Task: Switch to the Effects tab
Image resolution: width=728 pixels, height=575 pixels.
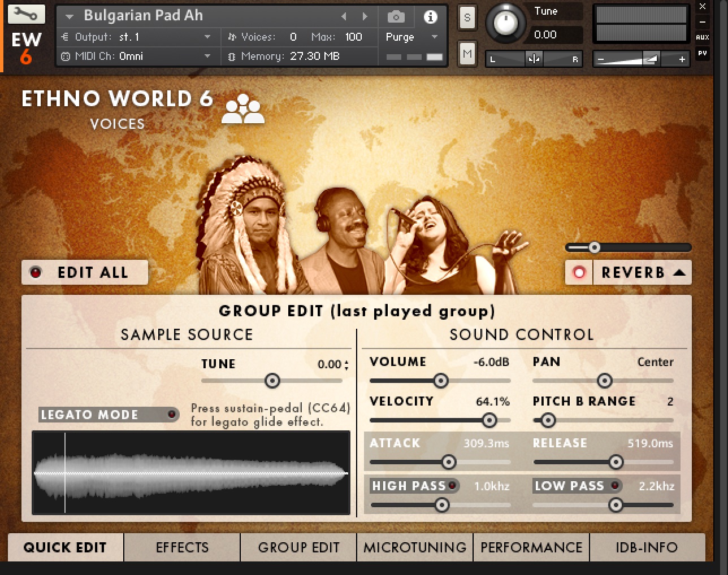Action: [182, 547]
